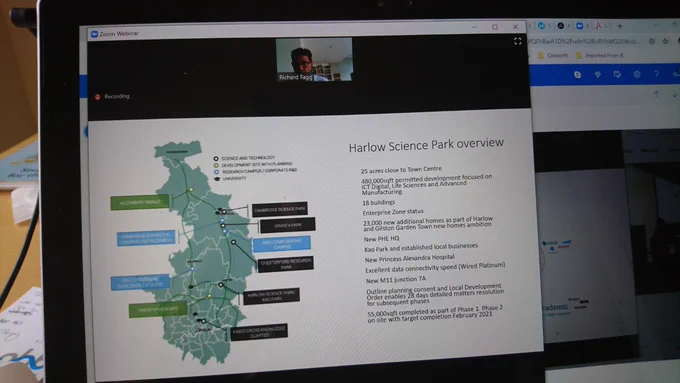This screenshot has width=680, height=383.
Task: Click the '18 buildings' line
Action: 379,203
